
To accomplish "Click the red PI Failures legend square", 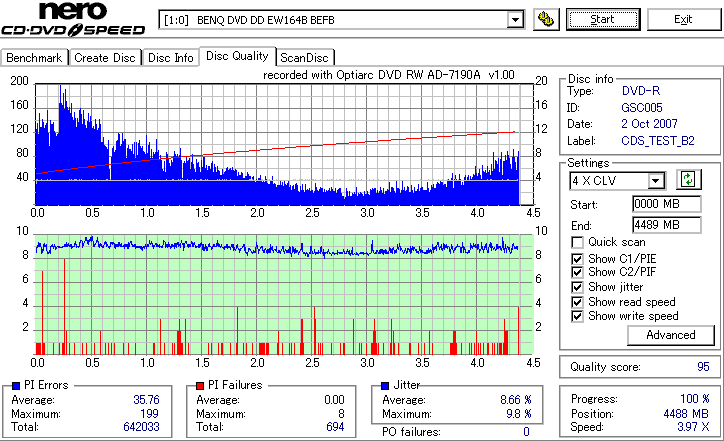I will (200, 386).
